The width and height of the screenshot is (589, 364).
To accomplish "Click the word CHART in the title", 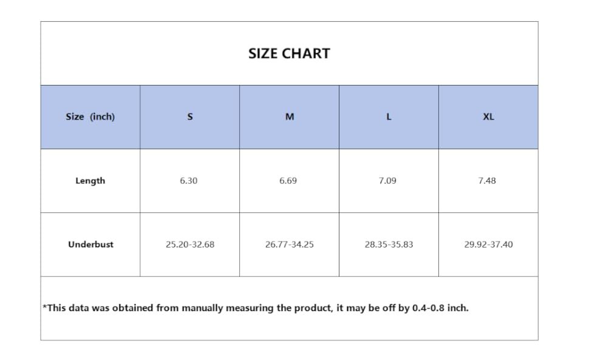I will [305, 53].
